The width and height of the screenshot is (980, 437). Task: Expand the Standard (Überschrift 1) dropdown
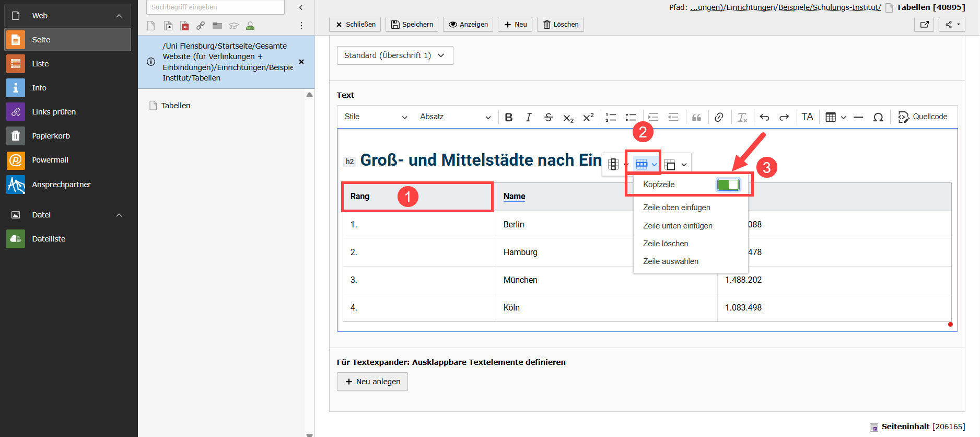[x=394, y=55]
